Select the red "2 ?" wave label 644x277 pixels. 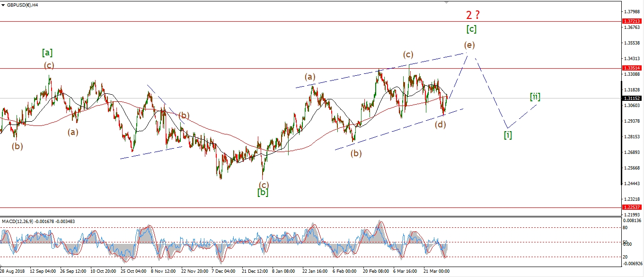pos(473,15)
